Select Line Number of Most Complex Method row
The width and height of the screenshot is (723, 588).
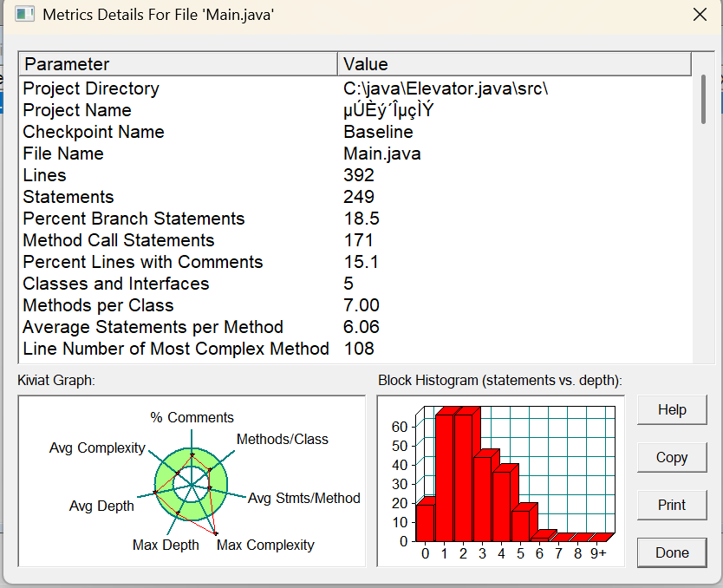(x=176, y=349)
